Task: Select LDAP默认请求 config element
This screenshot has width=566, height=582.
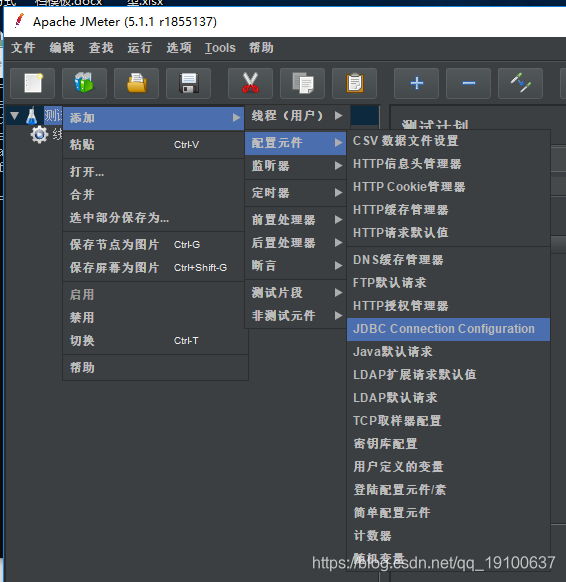Action: (448, 398)
